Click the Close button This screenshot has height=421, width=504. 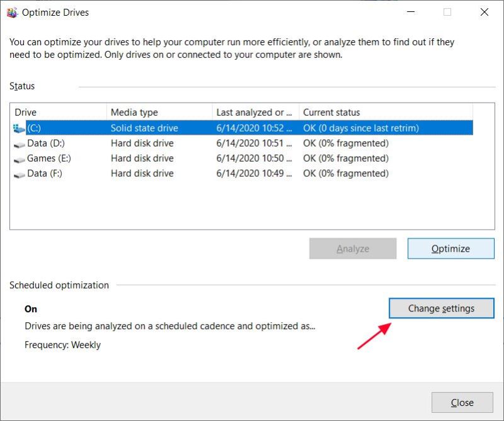point(462,402)
